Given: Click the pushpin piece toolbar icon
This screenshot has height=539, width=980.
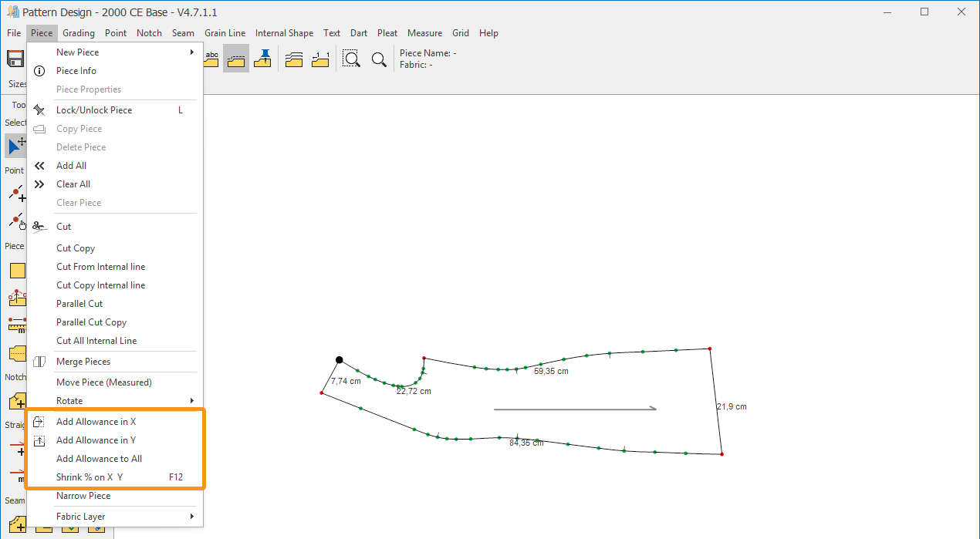Looking at the screenshot, I should [263, 59].
